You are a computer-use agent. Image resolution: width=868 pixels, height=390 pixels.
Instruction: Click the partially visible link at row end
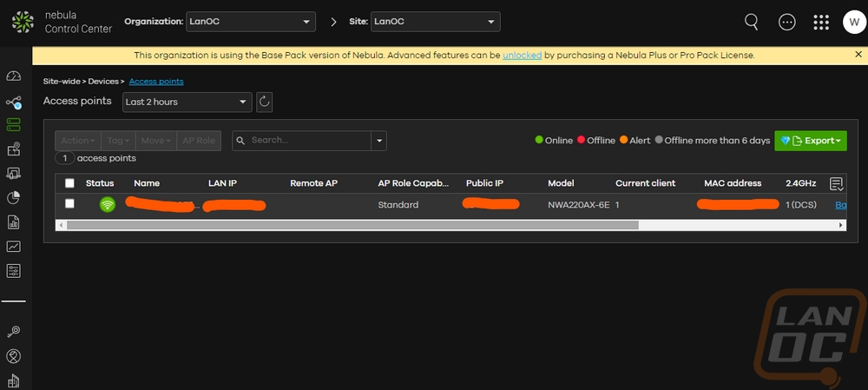tap(840, 205)
